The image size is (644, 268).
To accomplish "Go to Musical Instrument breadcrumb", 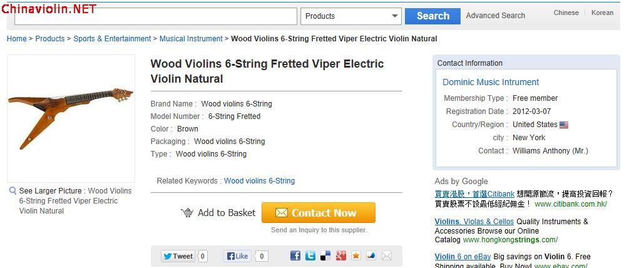I will pos(191,39).
